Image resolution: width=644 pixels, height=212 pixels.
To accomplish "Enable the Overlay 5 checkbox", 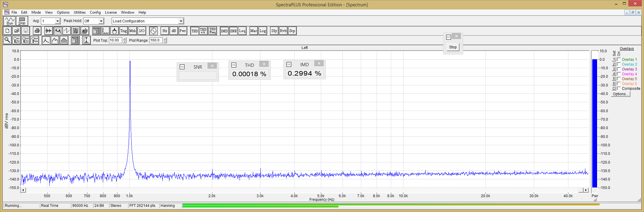I will (619, 79).
